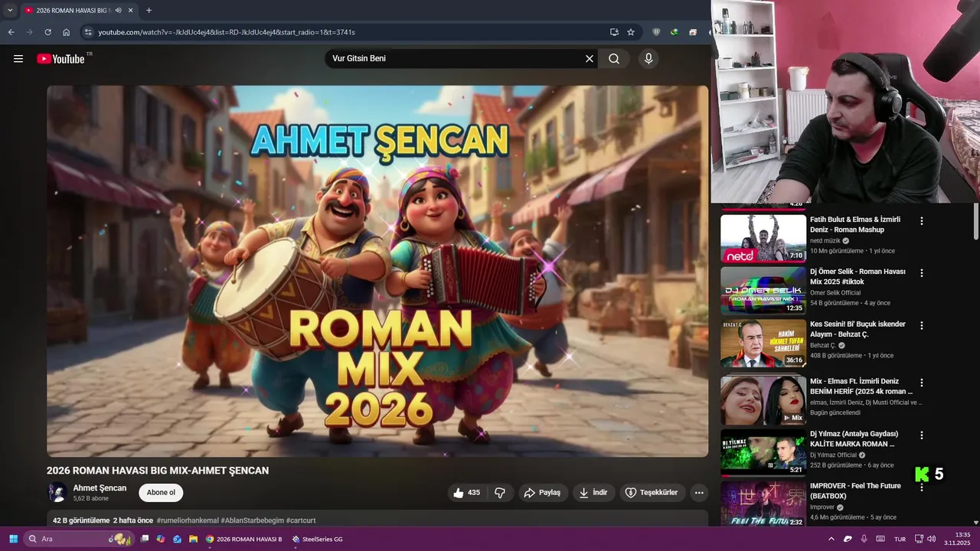
Task: Switch to Chrome 2026 ROMAN HAVASI taskbar item
Action: coord(244,539)
